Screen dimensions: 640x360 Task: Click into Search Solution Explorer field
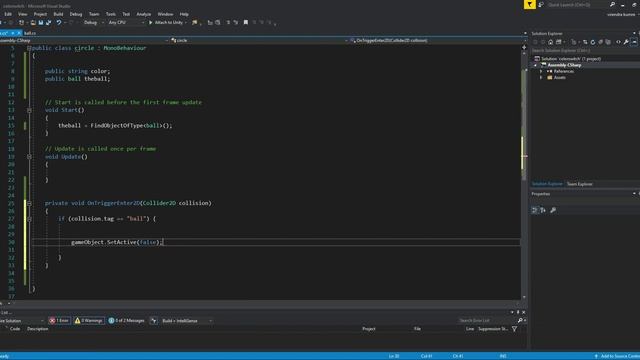pos(584,51)
